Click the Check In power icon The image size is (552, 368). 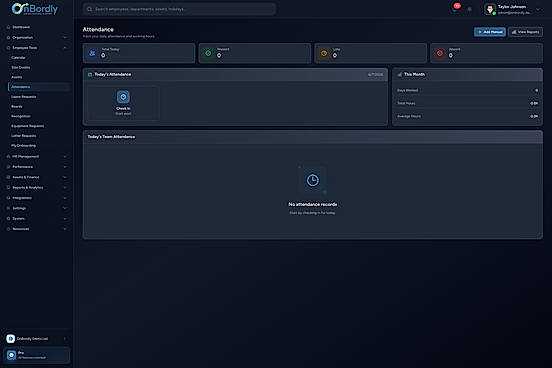click(x=123, y=97)
